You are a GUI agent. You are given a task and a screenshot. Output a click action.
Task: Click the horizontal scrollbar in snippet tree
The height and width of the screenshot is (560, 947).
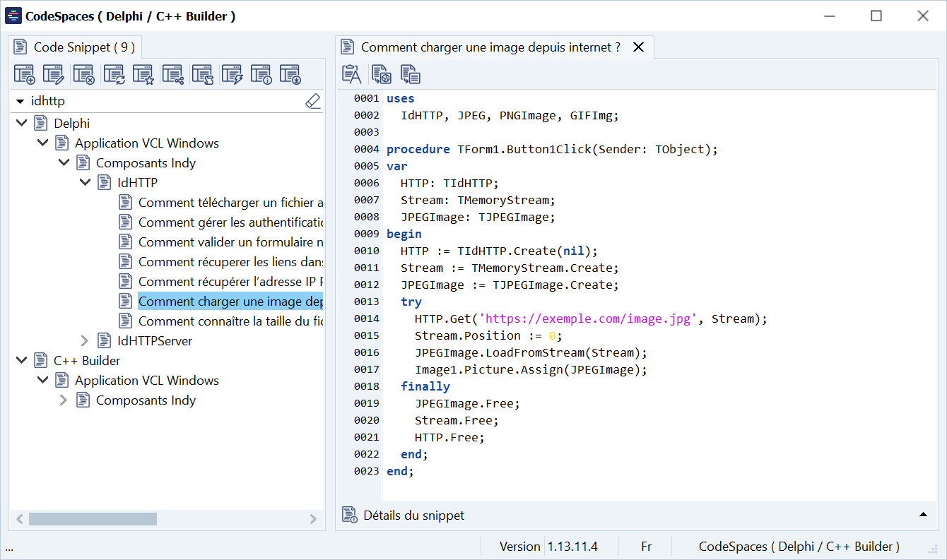coord(93,519)
